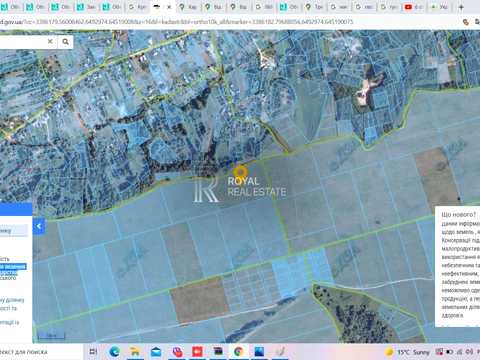This screenshot has height=360, width=480.
Task: Switch to the map-pin tab labeled Тер
Action: tap(315, 7)
